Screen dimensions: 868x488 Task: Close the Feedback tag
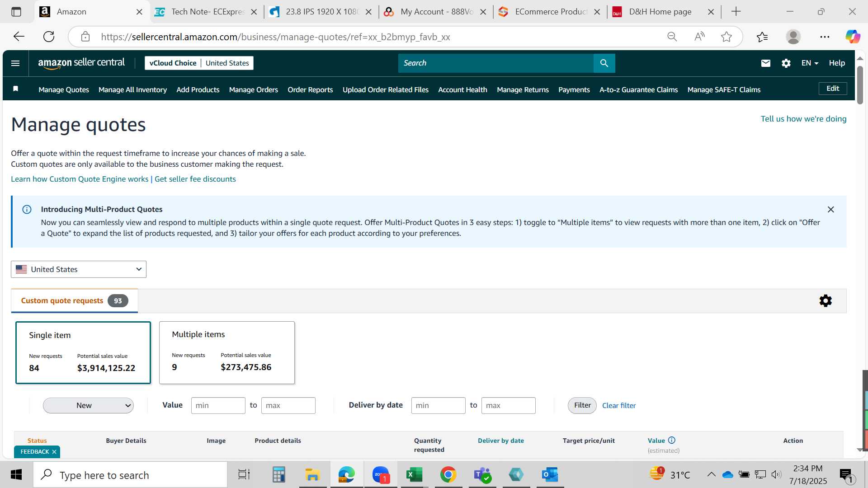coord(54,452)
